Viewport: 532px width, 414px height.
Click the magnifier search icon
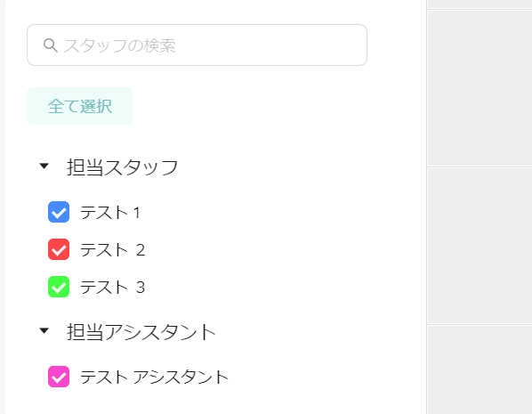point(50,45)
